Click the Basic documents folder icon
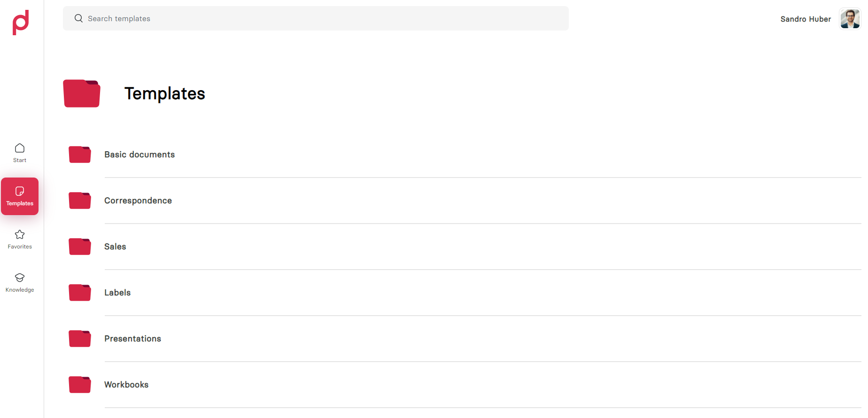This screenshot has width=868, height=418. [x=80, y=155]
